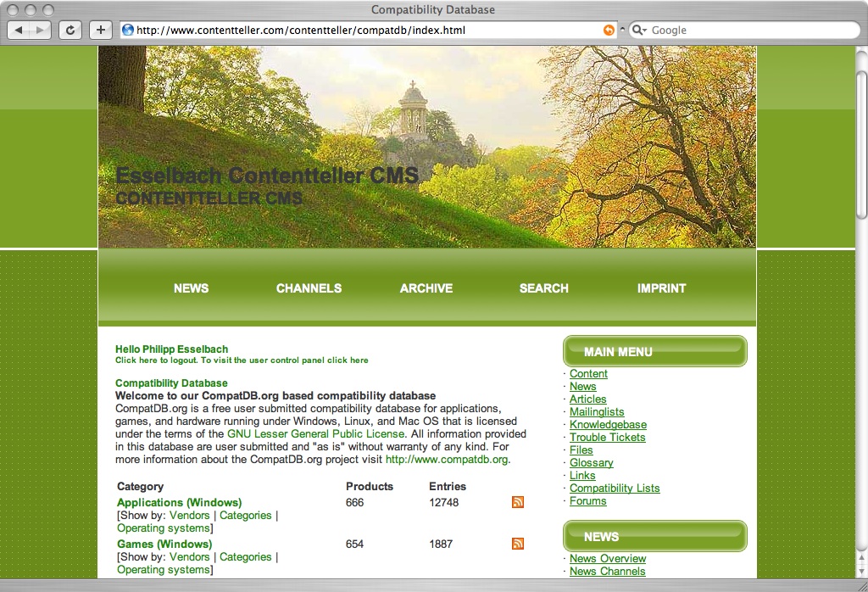
Task: Click the browser Back arrow button
Action: [x=19, y=30]
